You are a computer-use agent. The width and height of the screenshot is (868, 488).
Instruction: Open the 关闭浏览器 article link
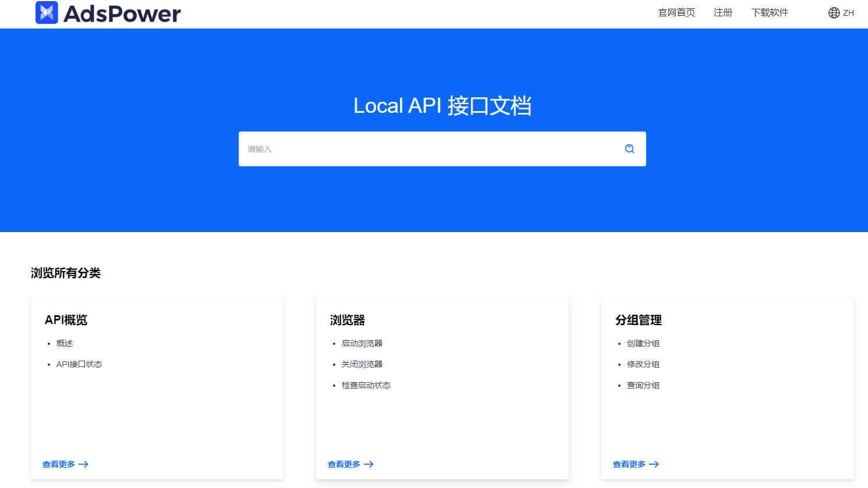[362, 364]
